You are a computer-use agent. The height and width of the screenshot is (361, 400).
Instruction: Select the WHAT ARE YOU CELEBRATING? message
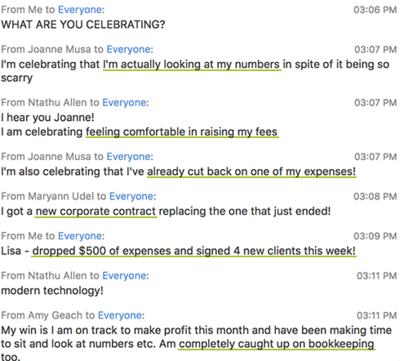pyautogui.click(x=83, y=25)
